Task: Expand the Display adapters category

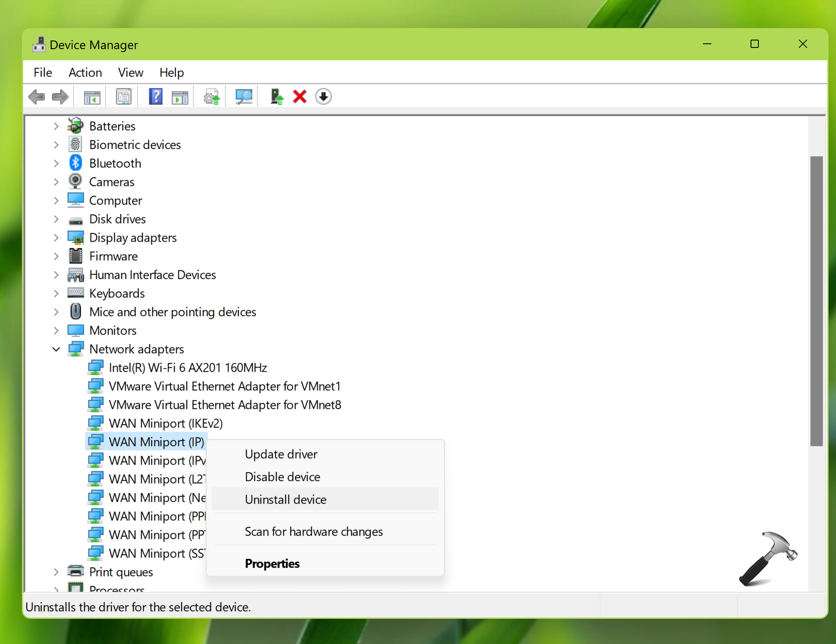Action: 57,238
